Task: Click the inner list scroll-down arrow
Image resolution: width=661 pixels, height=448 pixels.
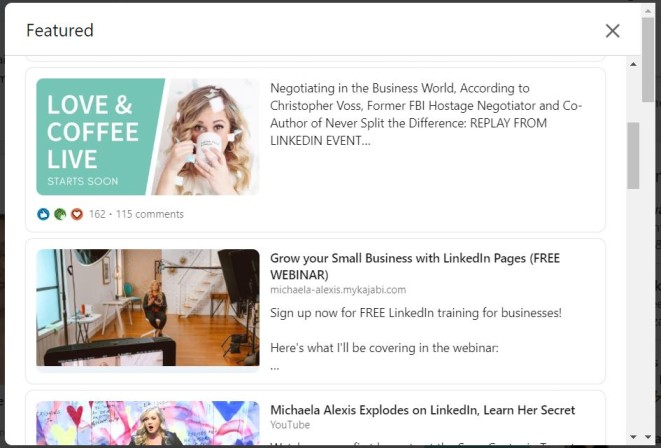Action: (633, 437)
